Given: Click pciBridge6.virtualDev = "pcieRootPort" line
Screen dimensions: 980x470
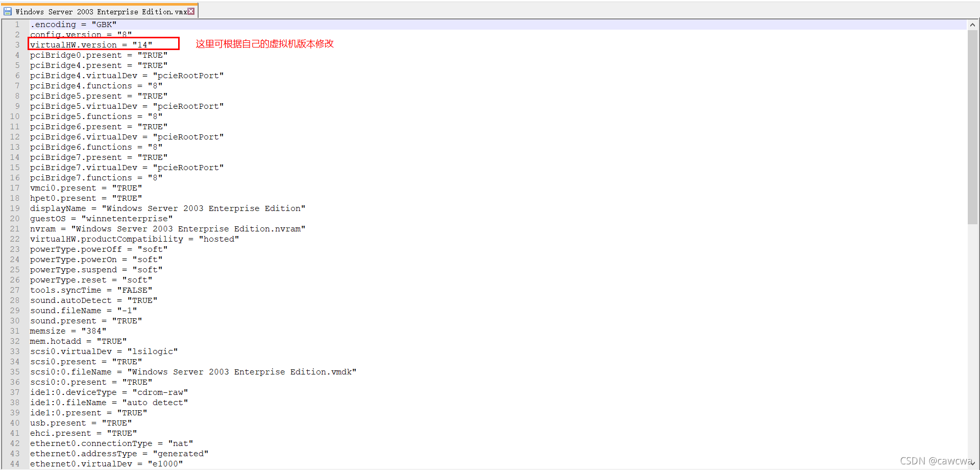Looking at the screenshot, I should [127, 137].
